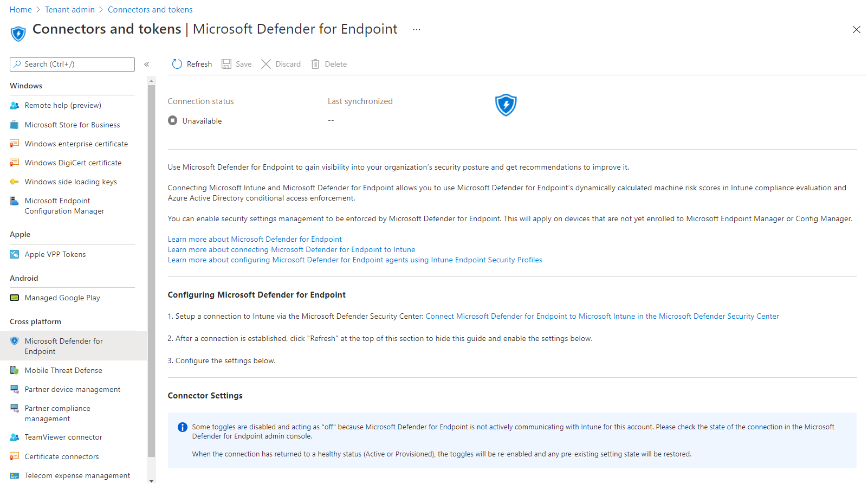Collapse the left navigation pane
This screenshot has width=868, height=483.
click(146, 64)
